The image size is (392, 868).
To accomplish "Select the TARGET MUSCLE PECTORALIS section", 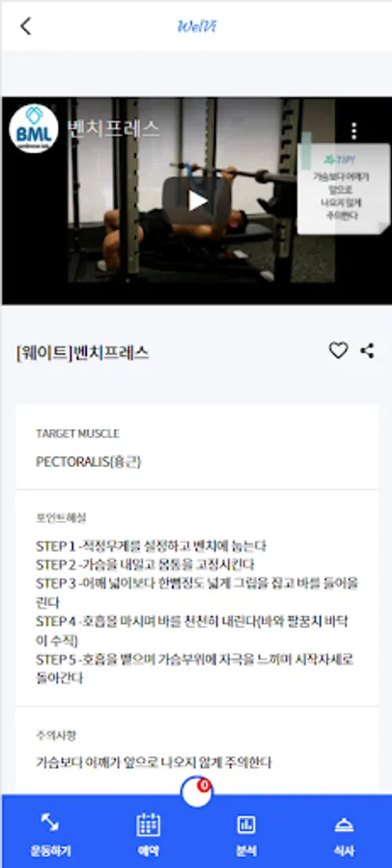I will click(197, 448).
